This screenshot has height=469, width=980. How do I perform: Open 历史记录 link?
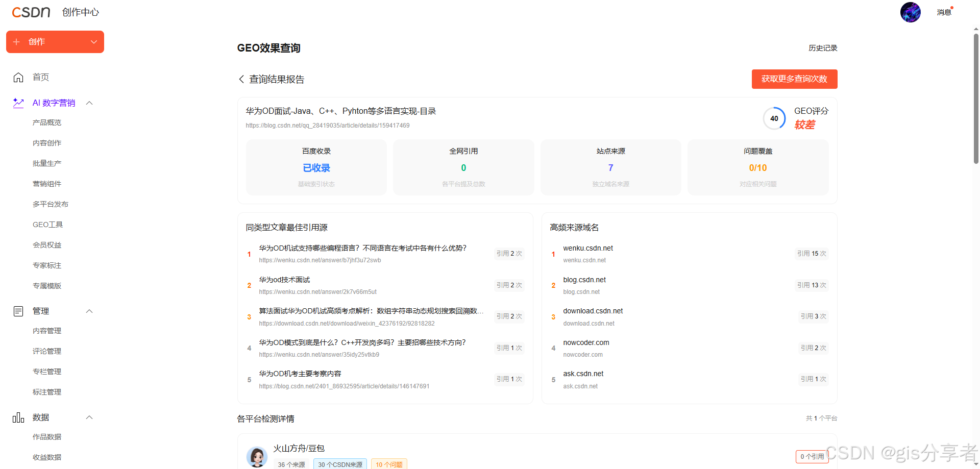[x=823, y=48]
